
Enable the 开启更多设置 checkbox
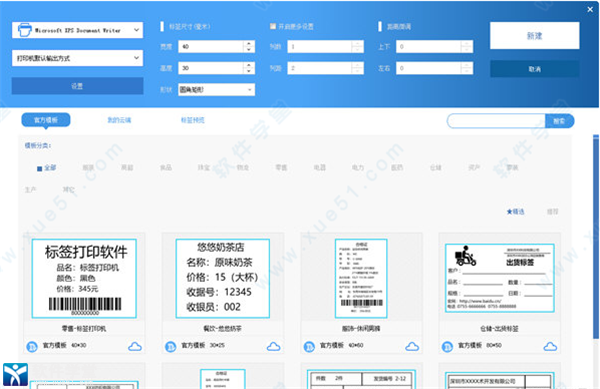(x=273, y=26)
